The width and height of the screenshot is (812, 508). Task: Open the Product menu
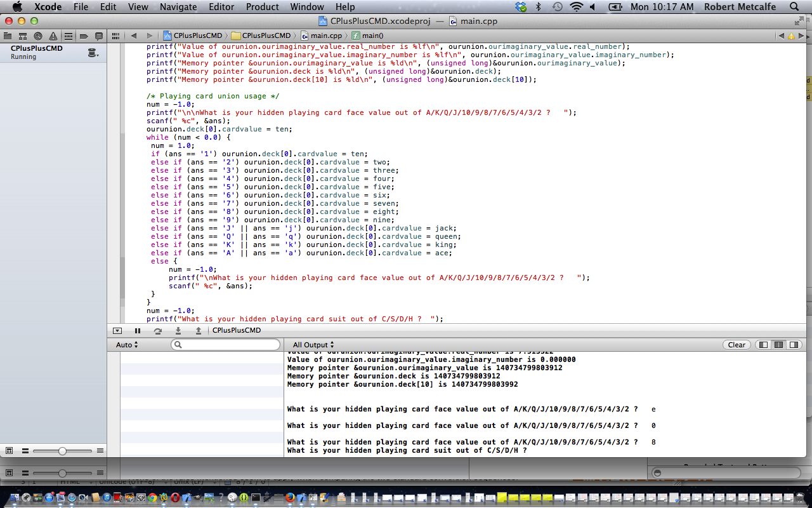pos(262,7)
